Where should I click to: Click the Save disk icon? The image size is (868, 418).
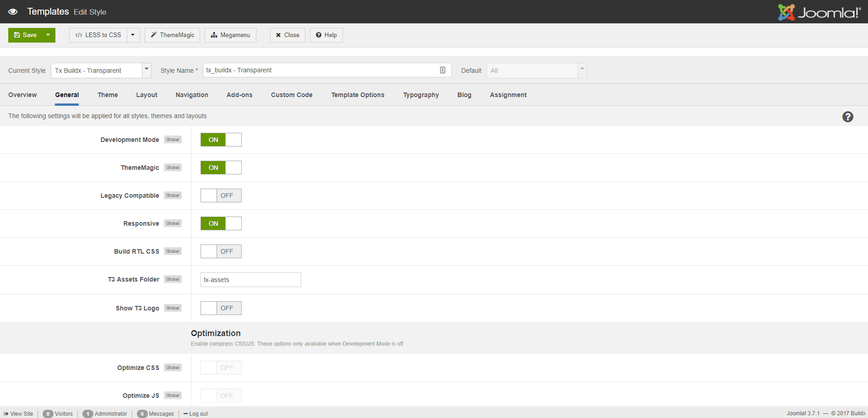[x=17, y=35]
